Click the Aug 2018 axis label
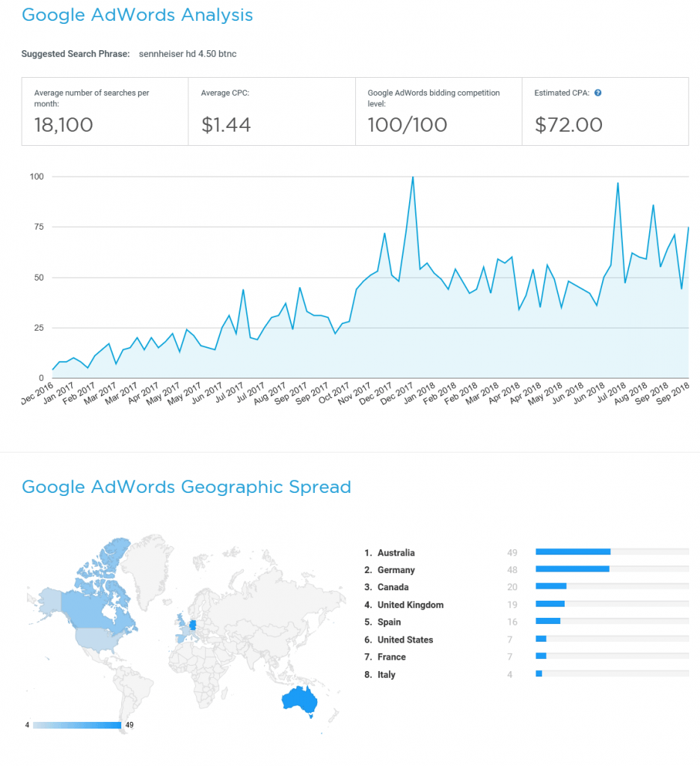The height and width of the screenshot is (766, 700). pyautogui.click(x=630, y=393)
